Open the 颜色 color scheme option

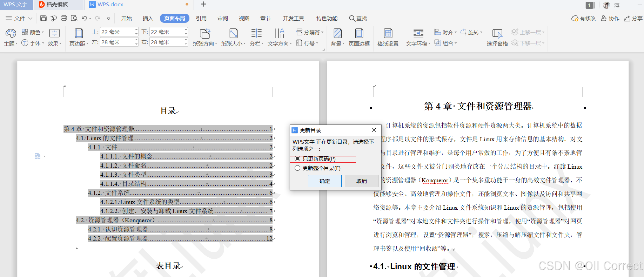[33, 32]
